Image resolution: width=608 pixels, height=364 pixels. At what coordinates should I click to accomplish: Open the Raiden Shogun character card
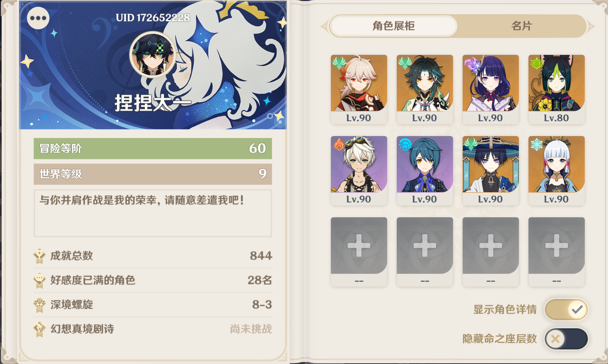[491, 89]
